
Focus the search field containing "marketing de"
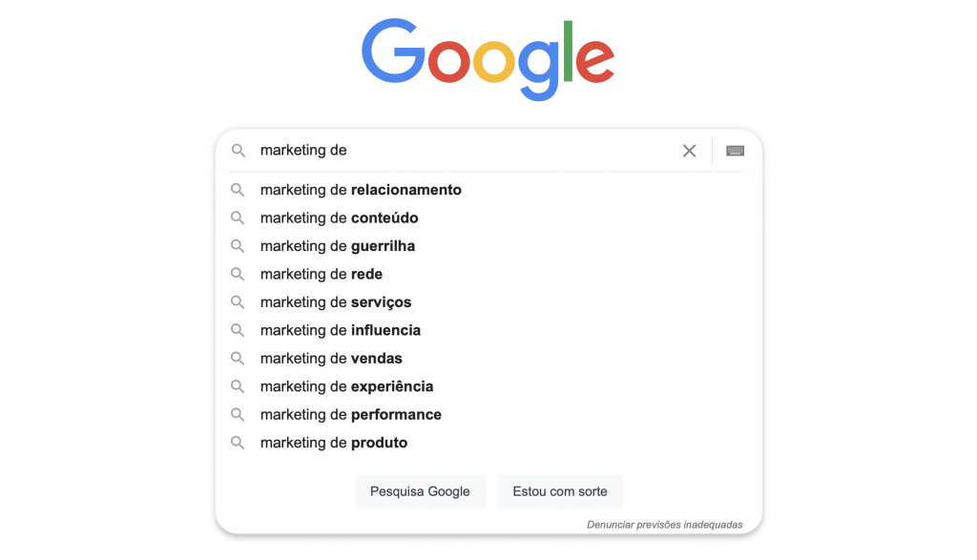[458, 151]
